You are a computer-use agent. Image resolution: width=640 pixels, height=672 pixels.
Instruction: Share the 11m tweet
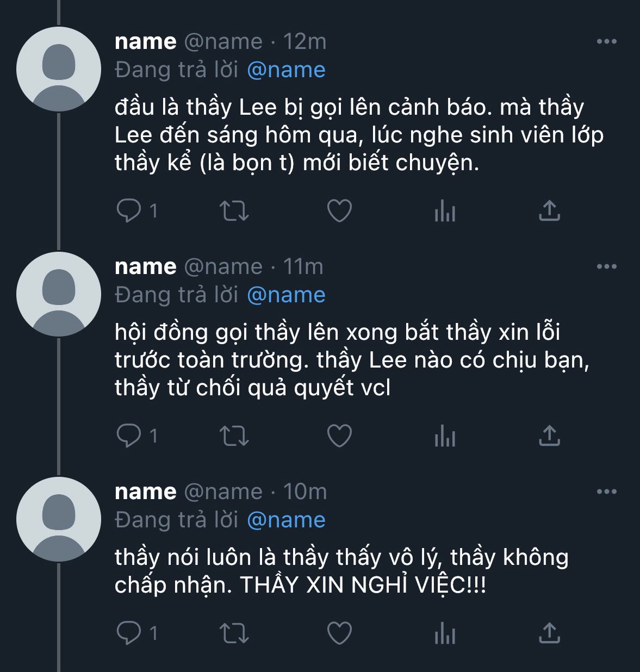click(x=549, y=436)
